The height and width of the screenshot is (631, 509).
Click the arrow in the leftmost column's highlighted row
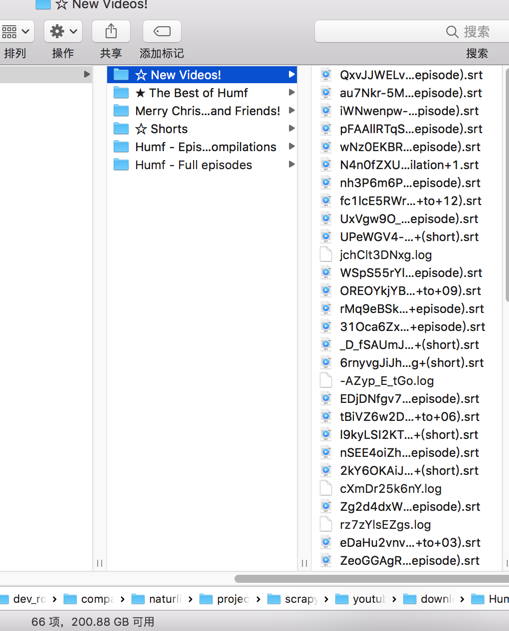click(87, 74)
